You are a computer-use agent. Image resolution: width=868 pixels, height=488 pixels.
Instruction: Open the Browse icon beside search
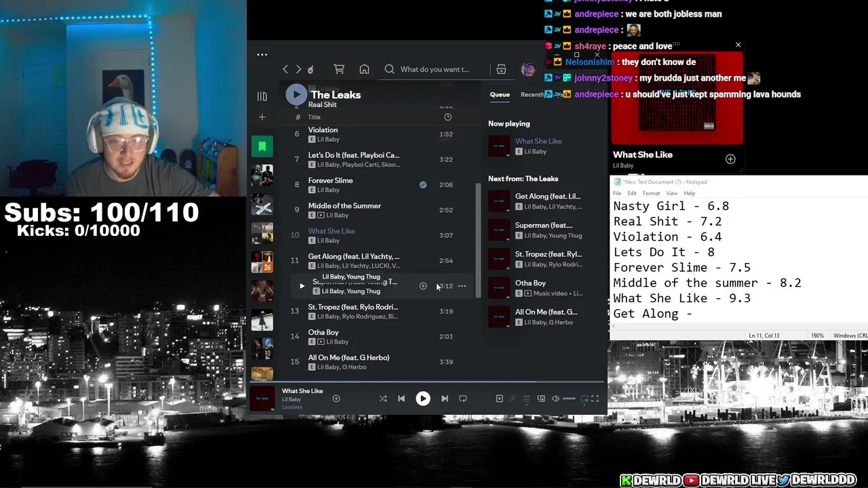501,69
